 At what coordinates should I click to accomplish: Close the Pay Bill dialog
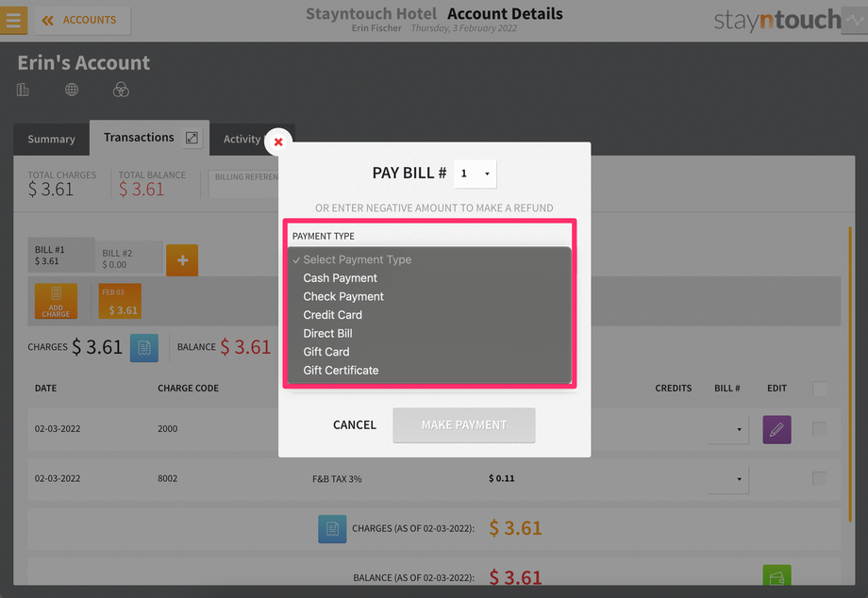click(278, 142)
